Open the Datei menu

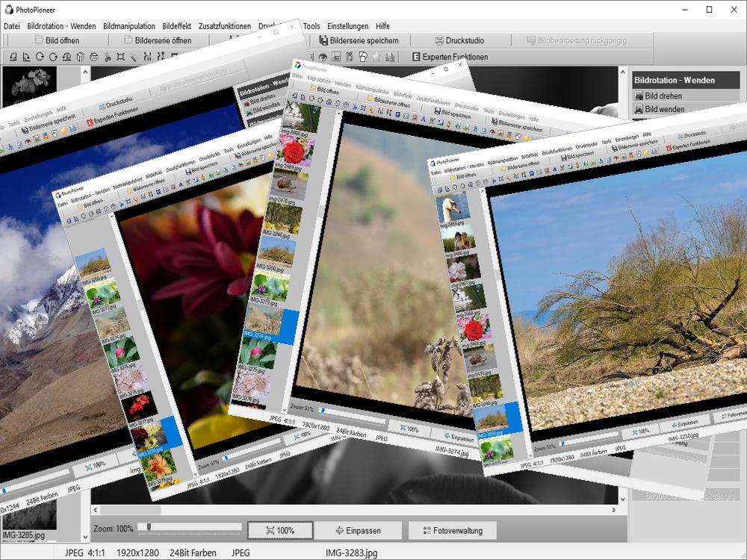12,26
